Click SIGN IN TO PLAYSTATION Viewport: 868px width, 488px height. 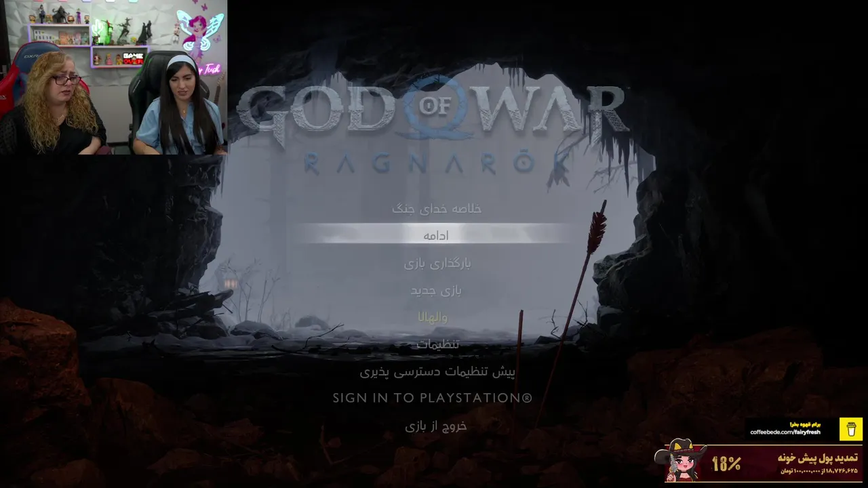coord(433,398)
